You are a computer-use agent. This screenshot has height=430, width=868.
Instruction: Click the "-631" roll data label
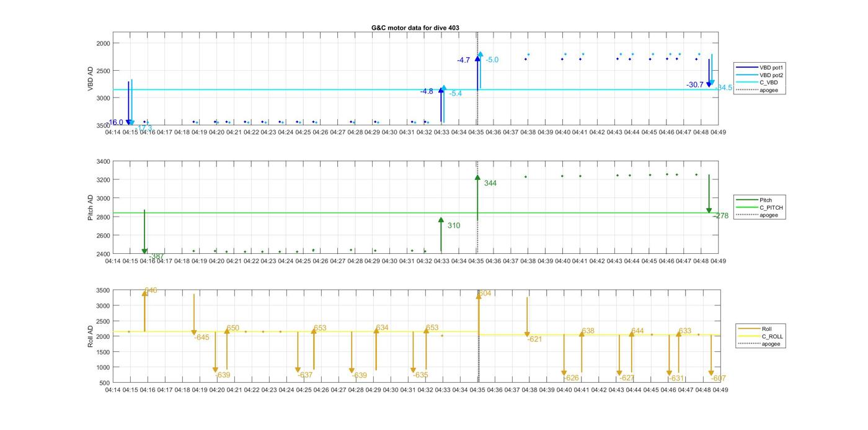pos(676,378)
